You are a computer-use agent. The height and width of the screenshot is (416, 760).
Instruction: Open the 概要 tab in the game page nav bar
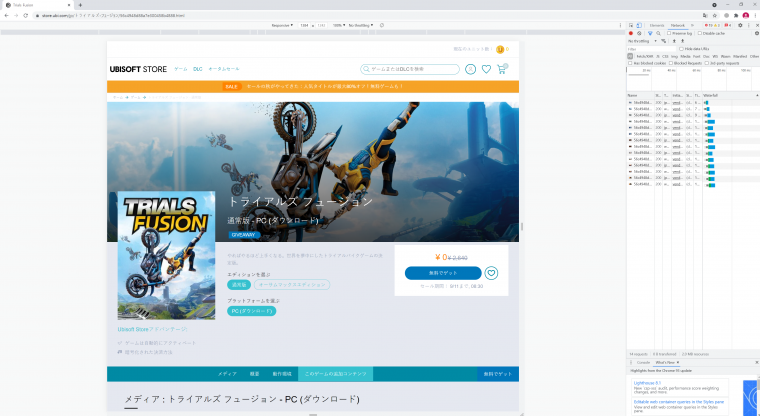[x=254, y=374]
